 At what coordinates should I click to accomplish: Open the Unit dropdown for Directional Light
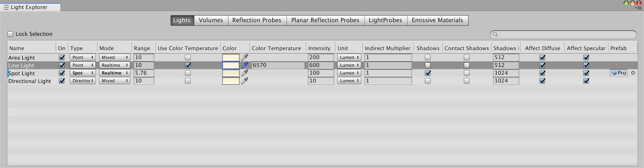(x=349, y=81)
